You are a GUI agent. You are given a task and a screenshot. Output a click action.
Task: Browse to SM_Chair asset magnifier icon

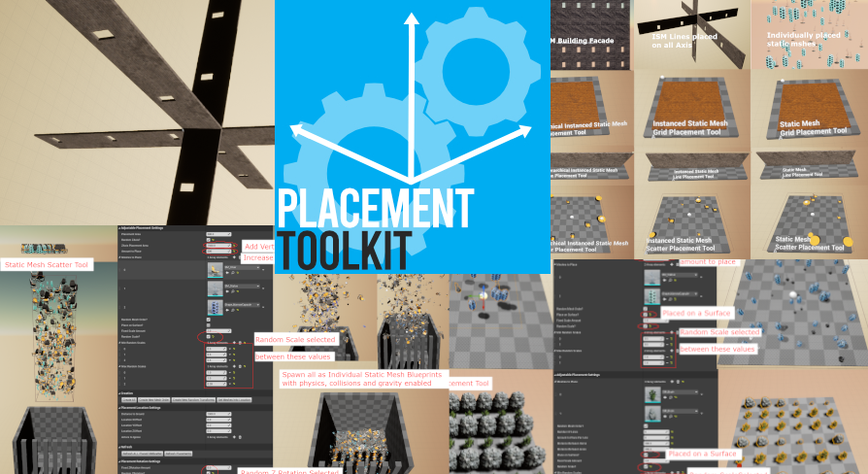pos(233,272)
